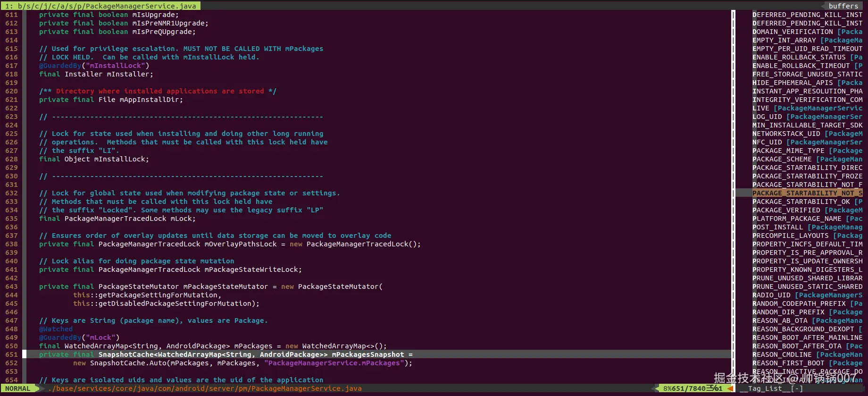Jump to INTEGRITY_VERIFICATION_COM tag
This screenshot has width=868, height=396.
tap(807, 100)
